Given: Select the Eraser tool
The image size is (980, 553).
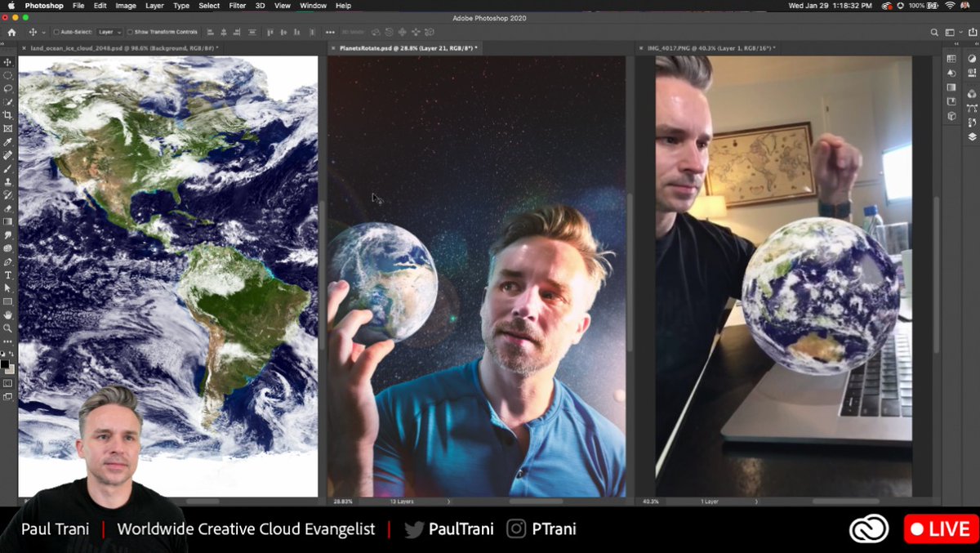Looking at the screenshot, I should [8, 208].
